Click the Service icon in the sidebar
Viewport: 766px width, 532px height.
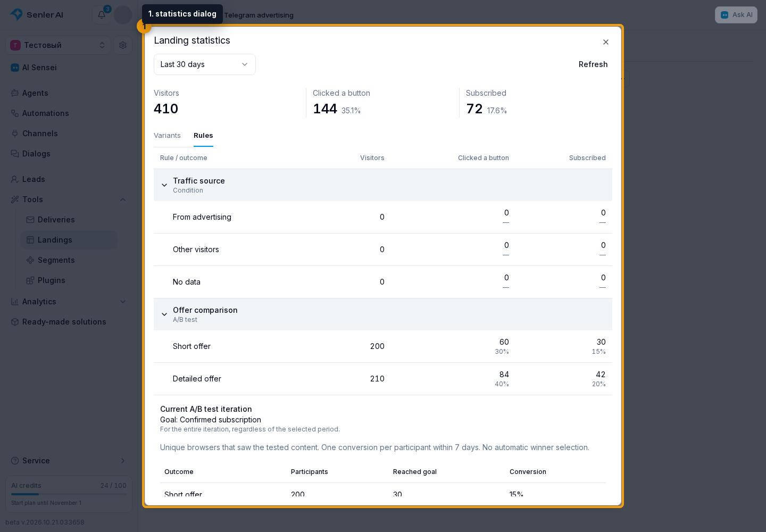coord(15,461)
